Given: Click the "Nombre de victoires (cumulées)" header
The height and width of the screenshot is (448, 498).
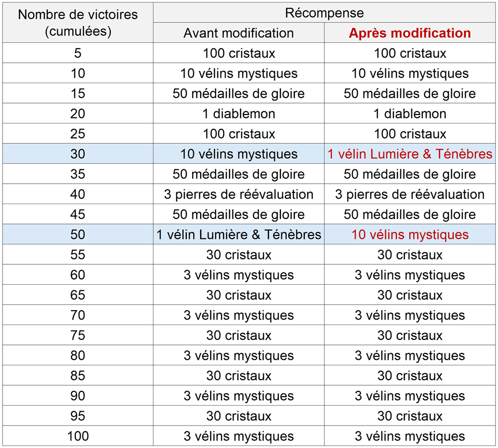Looking at the screenshot, I should (78, 22).
